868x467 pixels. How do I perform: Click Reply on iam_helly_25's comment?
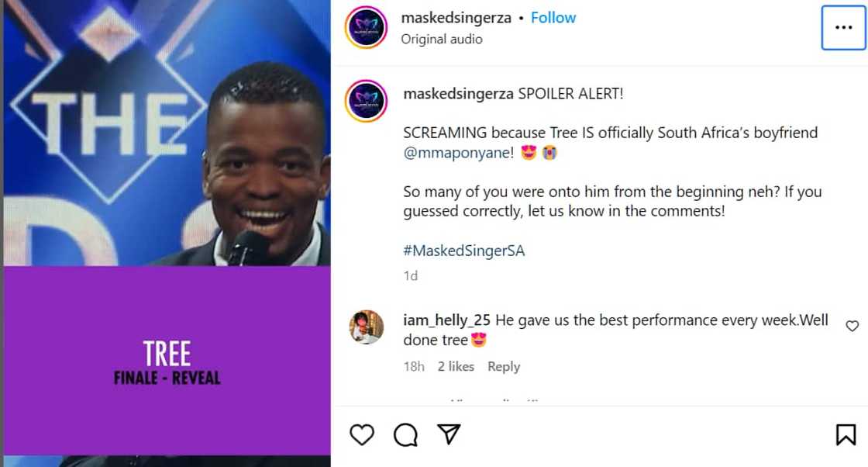click(504, 366)
